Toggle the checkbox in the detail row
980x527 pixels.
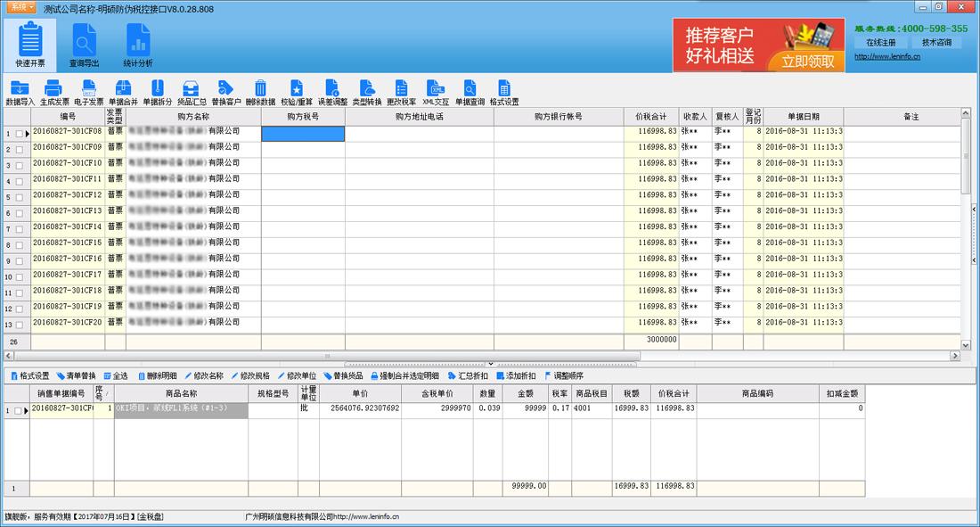coord(20,411)
